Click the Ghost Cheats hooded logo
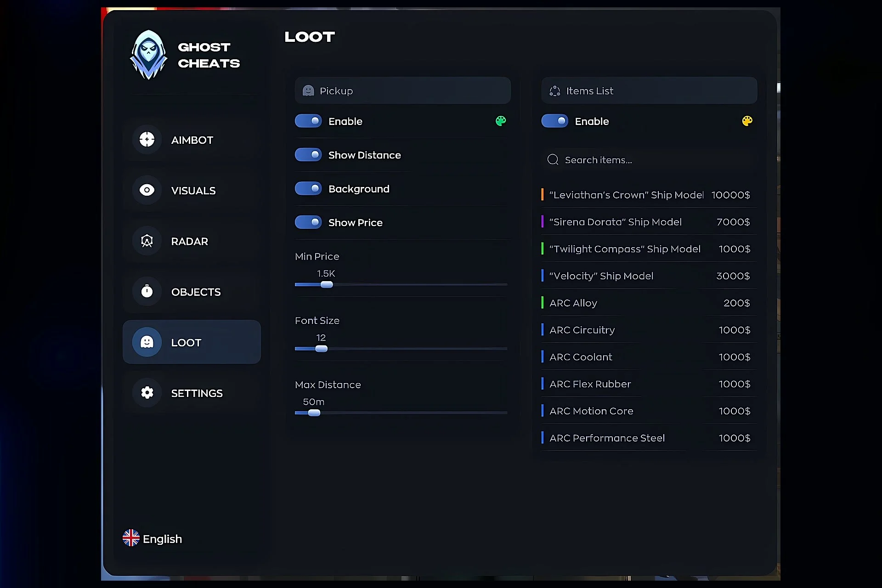This screenshot has height=588, width=882. click(x=148, y=55)
